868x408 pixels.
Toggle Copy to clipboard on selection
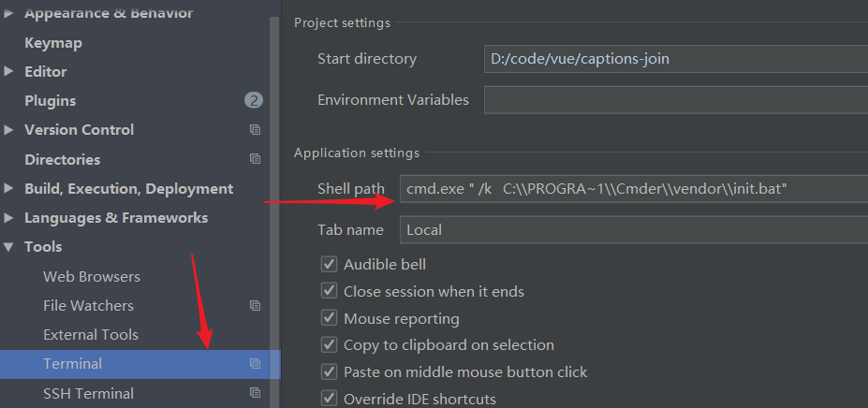tap(329, 345)
